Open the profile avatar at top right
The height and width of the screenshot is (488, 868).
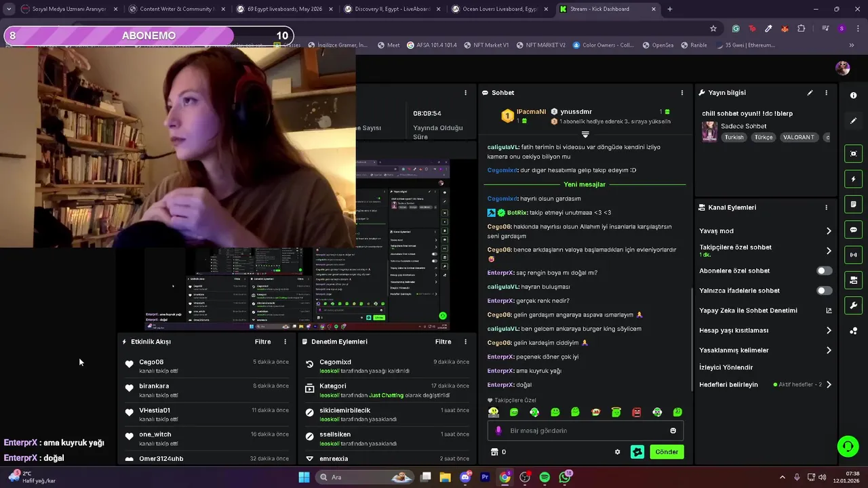tap(842, 68)
